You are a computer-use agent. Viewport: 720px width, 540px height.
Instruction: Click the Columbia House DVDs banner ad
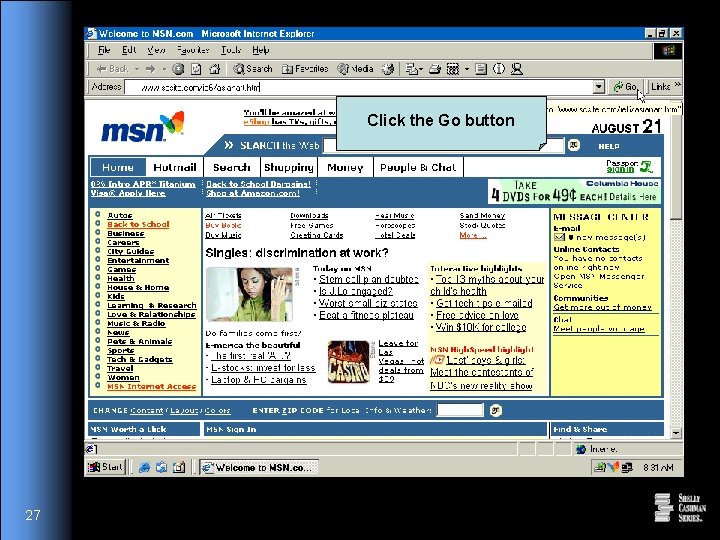pos(574,191)
